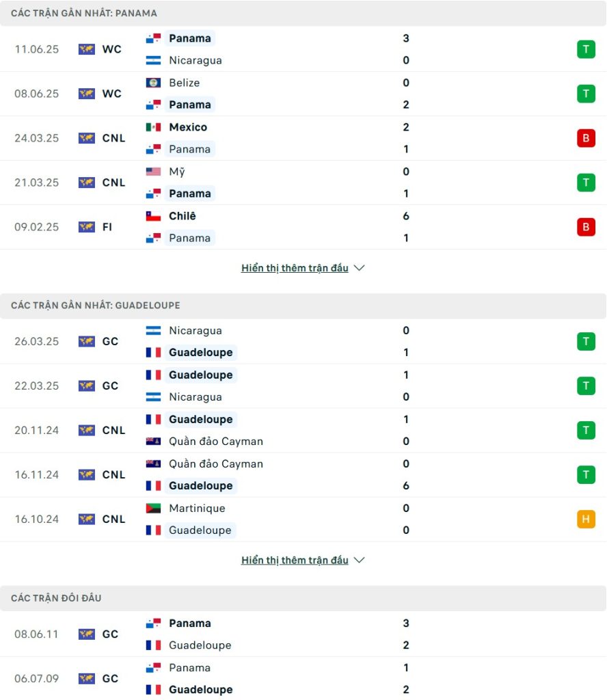607x700 pixels.
Task: Click the orange H badge for Martinique match
Action: pyautogui.click(x=586, y=519)
